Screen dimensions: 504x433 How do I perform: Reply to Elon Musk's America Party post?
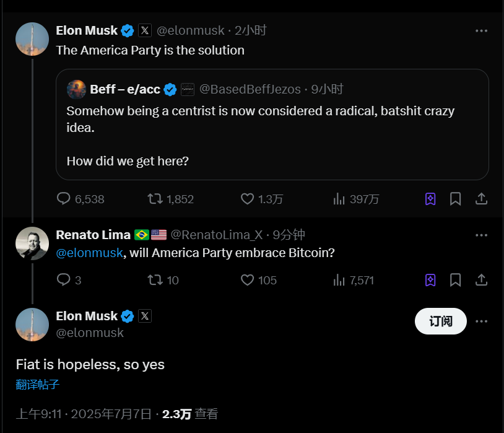(x=64, y=199)
